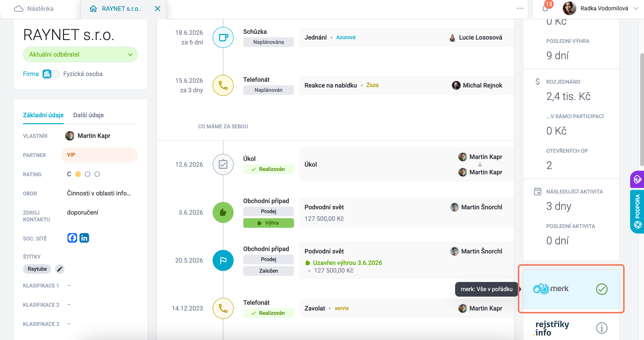Set rating to second circle
The image size is (644, 340).
click(87, 174)
